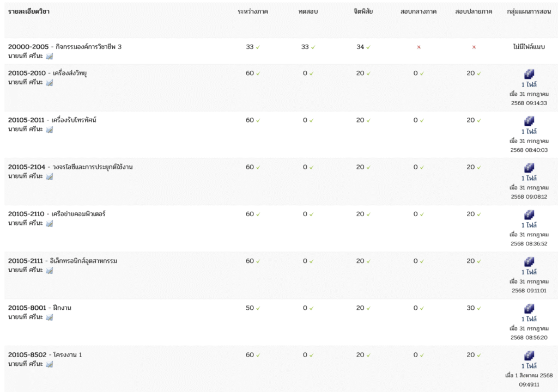Open chart icon for course 20105-2110
This screenshot has width=558, height=392.
click(50, 223)
